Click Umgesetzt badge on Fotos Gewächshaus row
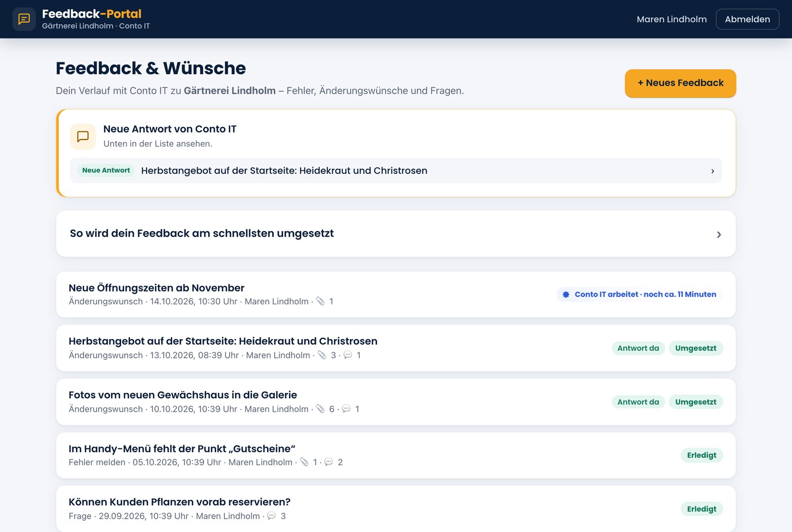Image resolution: width=792 pixels, height=532 pixels. pyautogui.click(x=695, y=402)
